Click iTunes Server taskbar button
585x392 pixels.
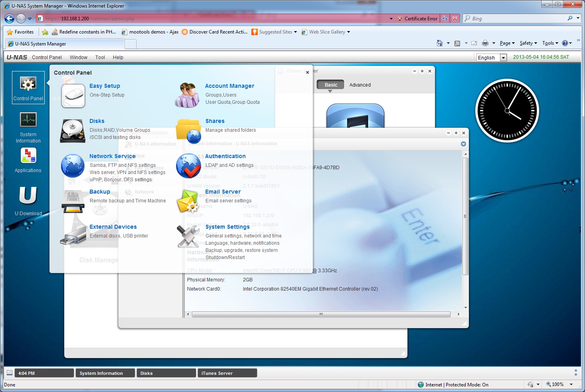tap(227, 373)
